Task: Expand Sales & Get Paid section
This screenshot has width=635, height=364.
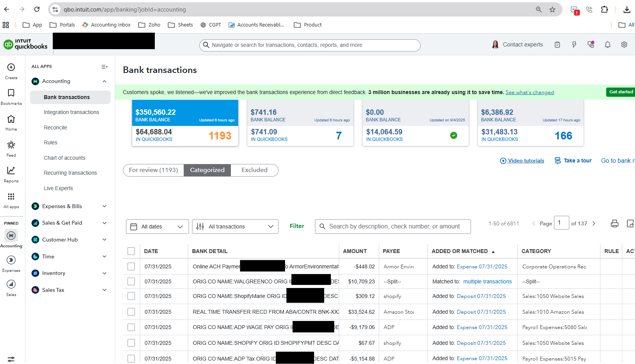Action: click(x=104, y=223)
